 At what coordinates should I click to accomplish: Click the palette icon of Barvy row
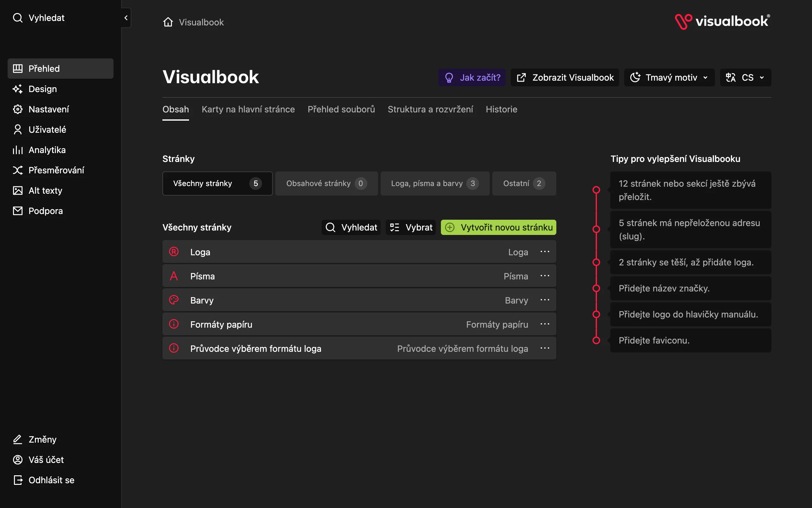pyautogui.click(x=174, y=300)
